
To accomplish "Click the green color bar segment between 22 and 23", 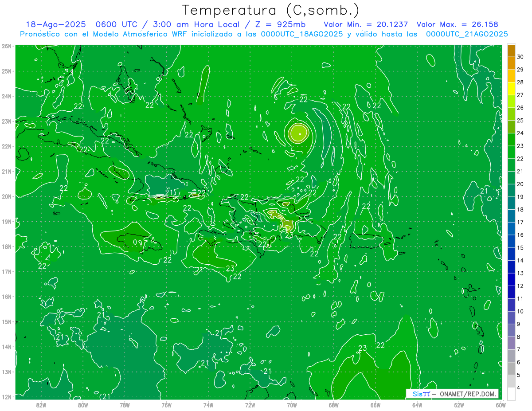I will pyautogui.click(x=511, y=153).
